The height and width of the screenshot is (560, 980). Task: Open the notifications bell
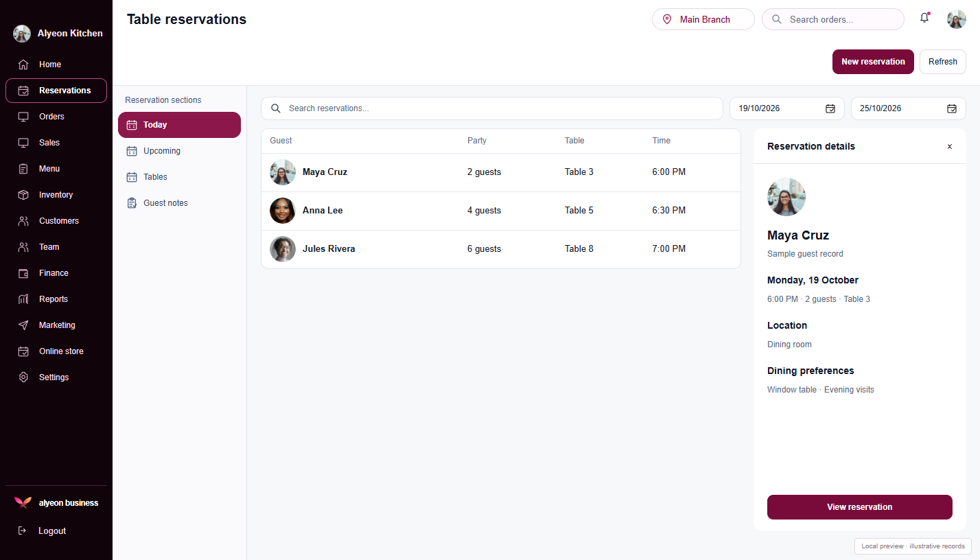click(x=924, y=19)
